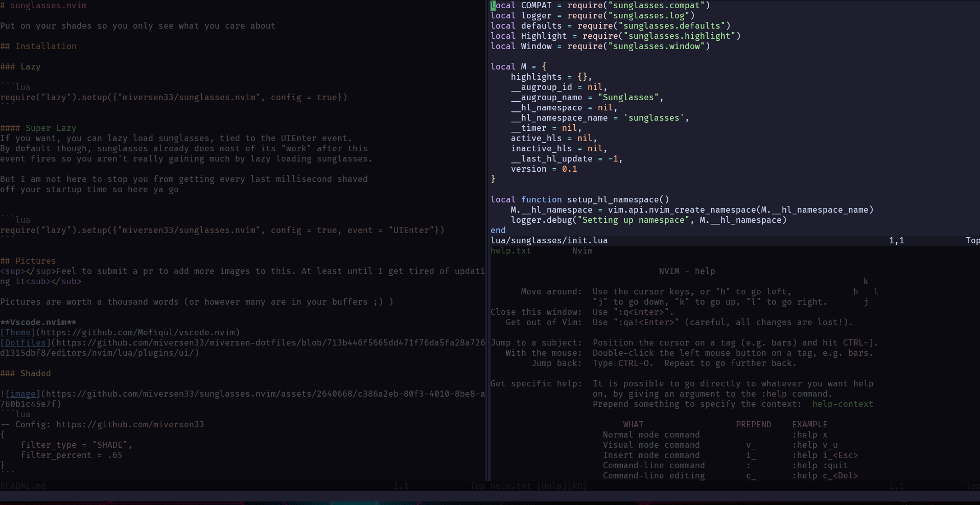Viewport: 980px width, 505px height.
Task: Click the '__last_hl_update = -1,' line
Action: click(567, 158)
